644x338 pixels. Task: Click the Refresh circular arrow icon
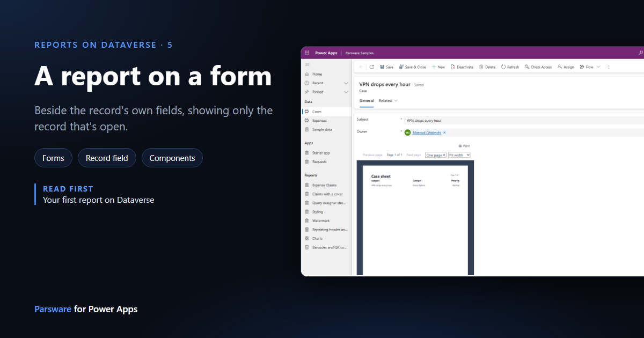pos(503,67)
